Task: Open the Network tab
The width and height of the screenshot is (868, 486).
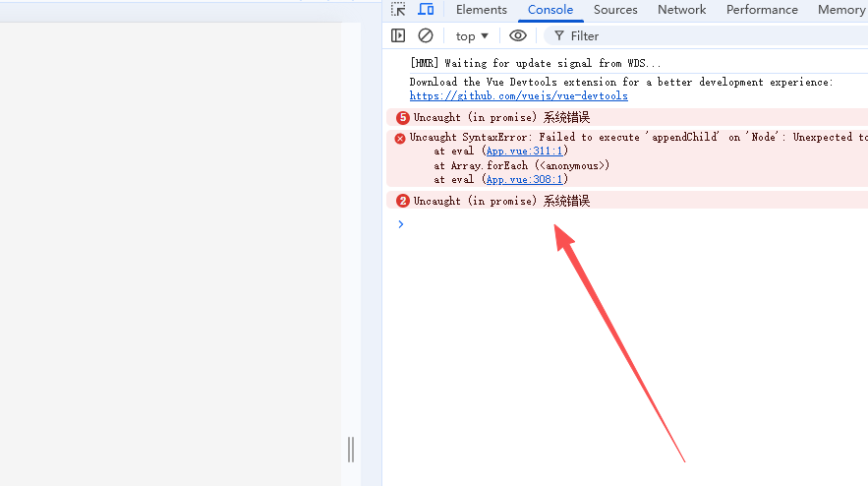Action: [682, 10]
